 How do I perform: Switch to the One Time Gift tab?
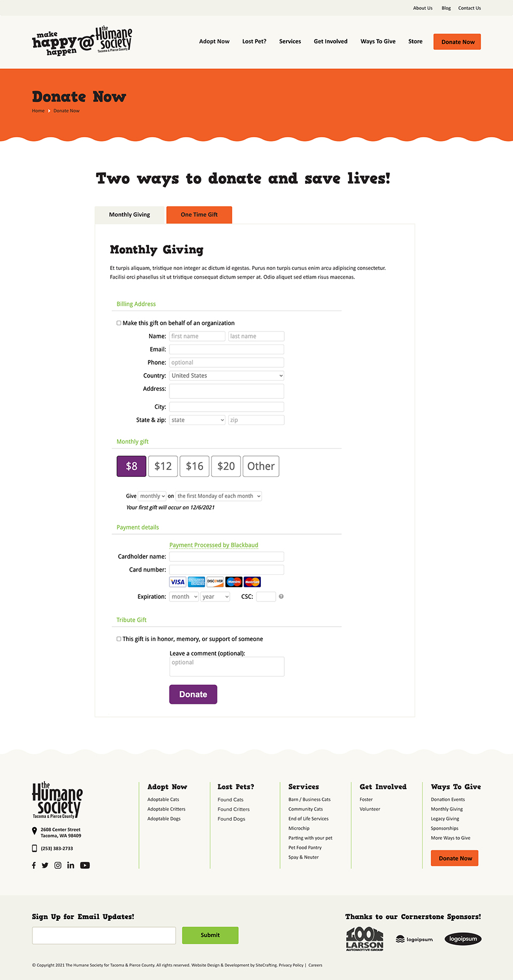click(199, 214)
